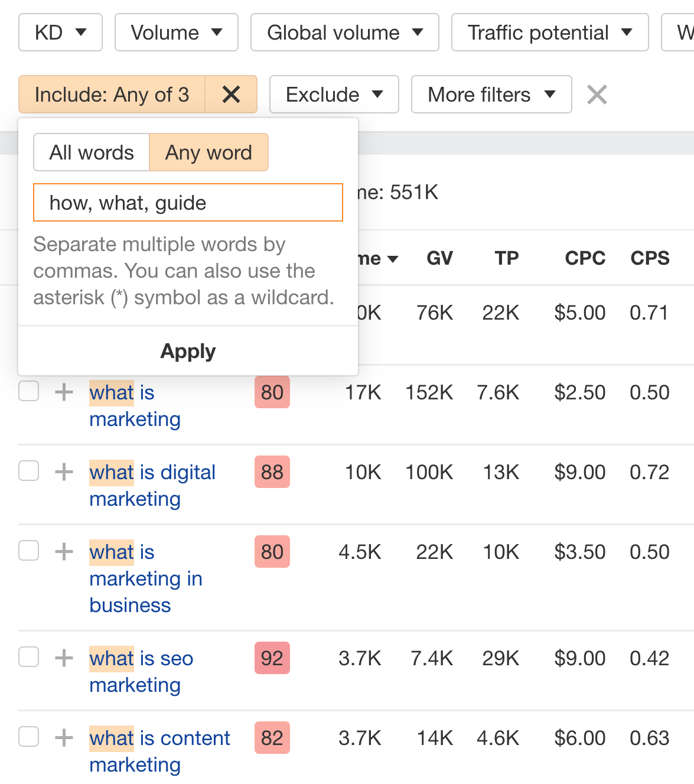This screenshot has width=694, height=784.
Task: Click the "how, what, guide" input field
Action: pos(188,202)
